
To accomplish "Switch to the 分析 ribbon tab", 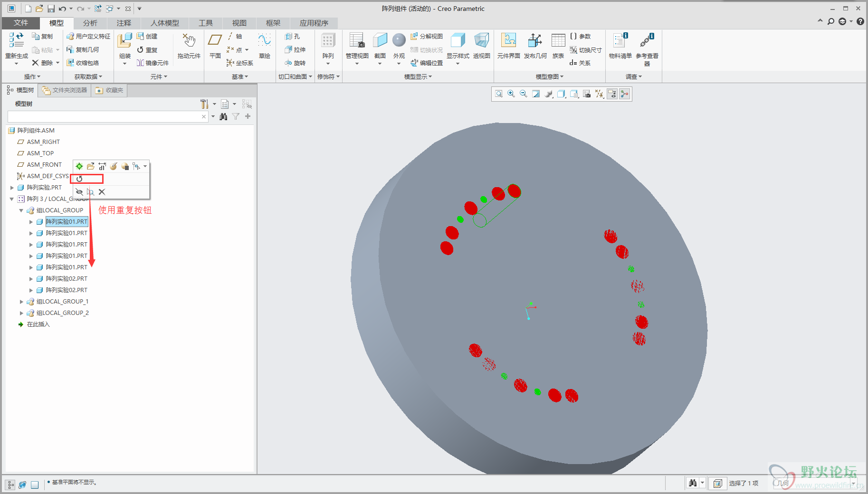I will 90,23.
